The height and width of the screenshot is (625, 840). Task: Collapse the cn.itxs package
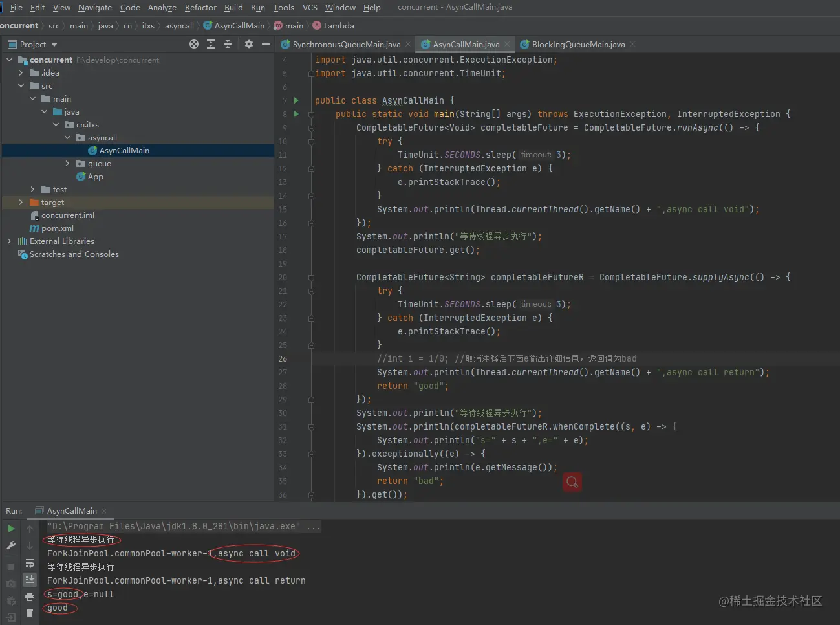click(x=56, y=124)
